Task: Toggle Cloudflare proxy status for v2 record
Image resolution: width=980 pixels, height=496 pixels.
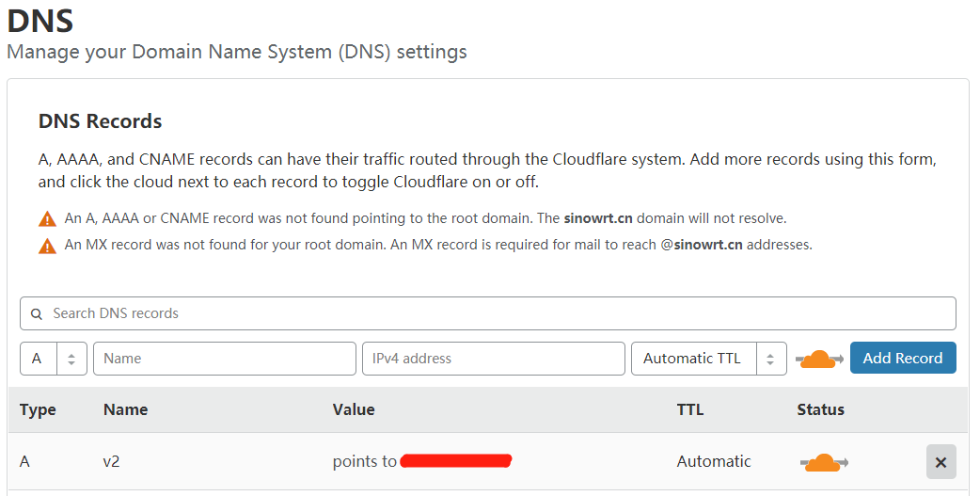Action: pos(824,462)
